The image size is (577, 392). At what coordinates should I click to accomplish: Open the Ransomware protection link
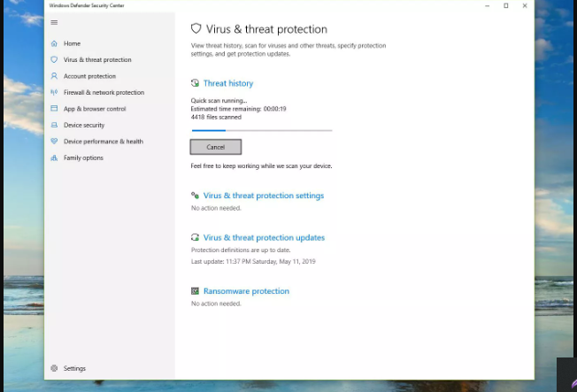point(246,291)
